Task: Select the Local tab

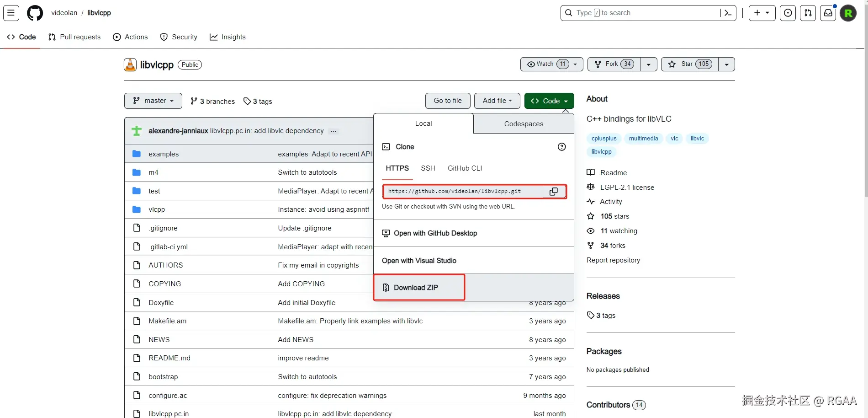Action: (423, 123)
